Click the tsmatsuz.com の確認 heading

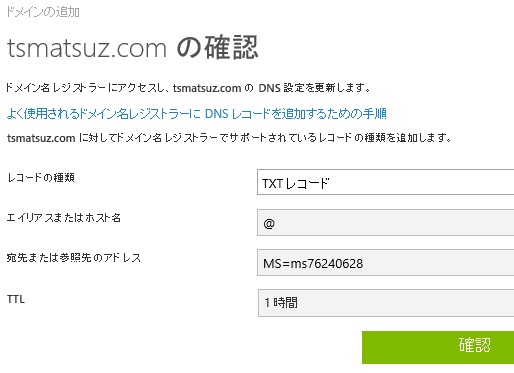(x=132, y=48)
